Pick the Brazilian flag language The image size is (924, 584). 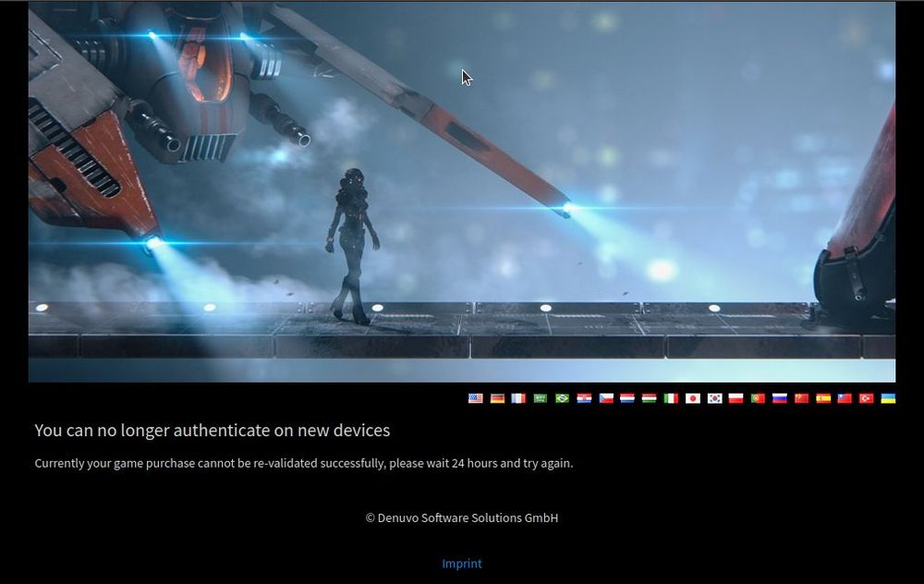point(562,398)
